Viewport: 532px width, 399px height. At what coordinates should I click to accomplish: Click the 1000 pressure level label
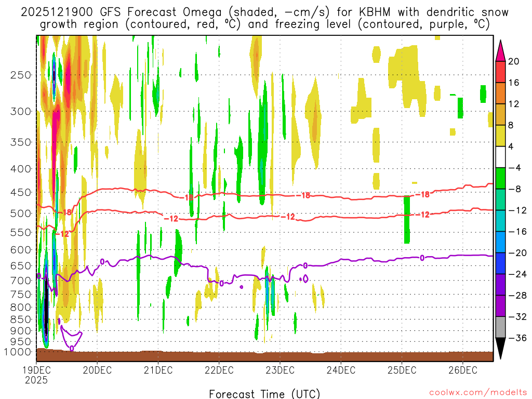pyautogui.click(x=18, y=352)
